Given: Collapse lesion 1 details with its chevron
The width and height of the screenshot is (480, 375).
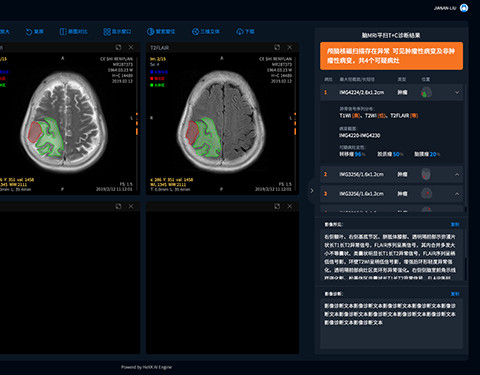Looking at the screenshot, I should coord(457,92).
